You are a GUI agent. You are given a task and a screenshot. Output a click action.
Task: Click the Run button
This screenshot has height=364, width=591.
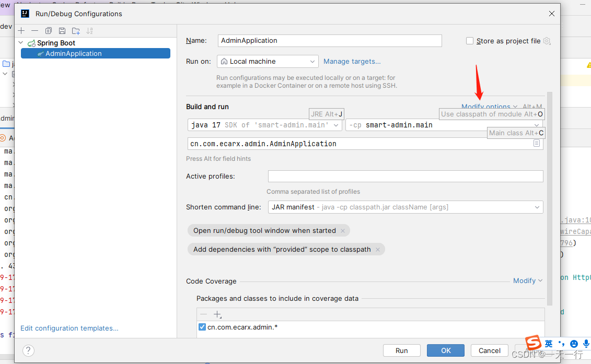pyautogui.click(x=401, y=350)
